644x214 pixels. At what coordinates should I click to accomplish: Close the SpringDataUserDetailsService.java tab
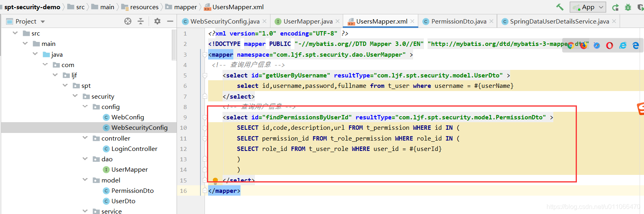(x=614, y=21)
